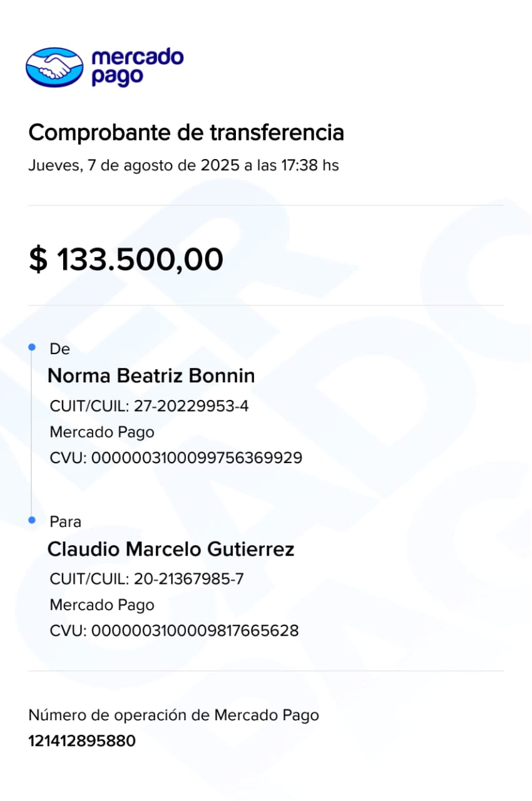Click the transfer date and time line
This screenshot has height=801, width=532.
click(183, 166)
